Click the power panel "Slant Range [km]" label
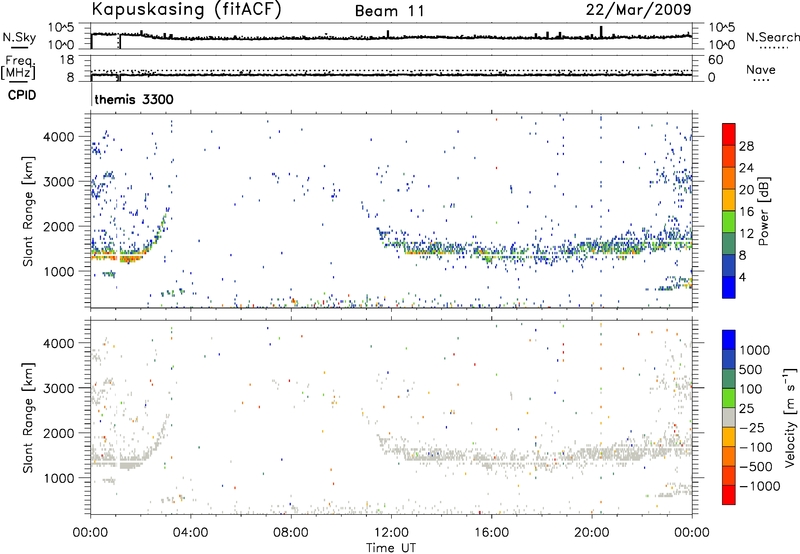Image resolution: width=800 pixels, height=554 pixels. click(x=28, y=211)
